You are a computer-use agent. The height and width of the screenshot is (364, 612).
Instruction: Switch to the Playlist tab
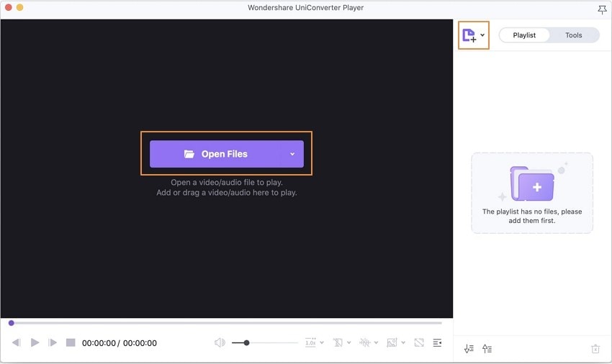coord(524,35)
